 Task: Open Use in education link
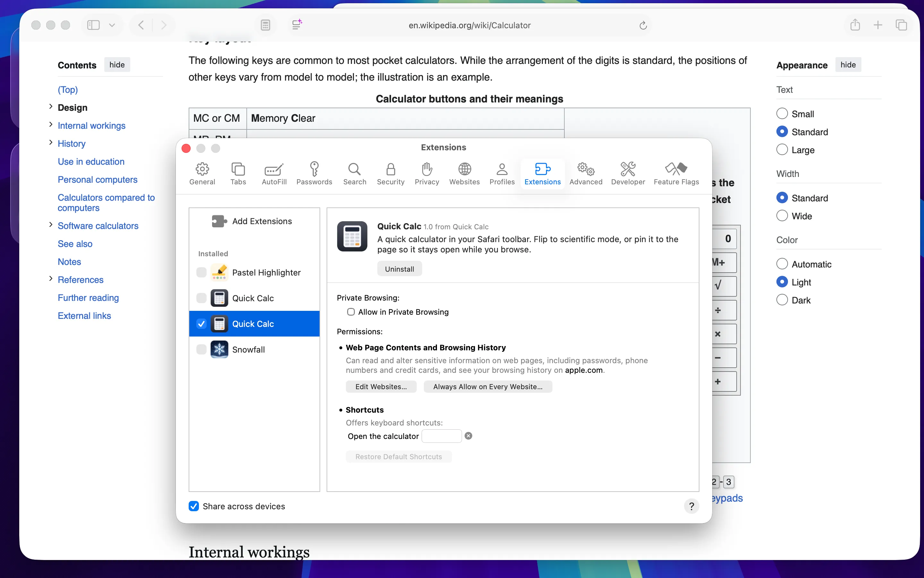click(x=91, y=161)
